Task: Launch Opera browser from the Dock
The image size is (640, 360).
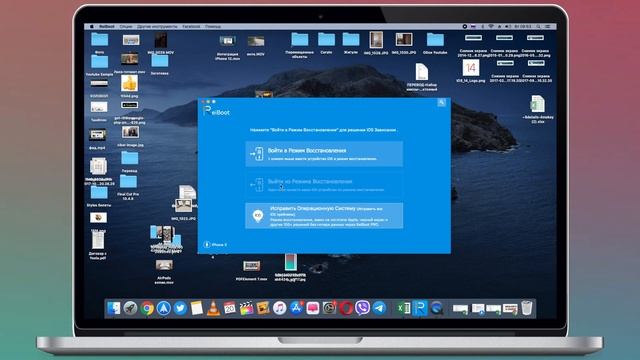Action: click(346, 308)
